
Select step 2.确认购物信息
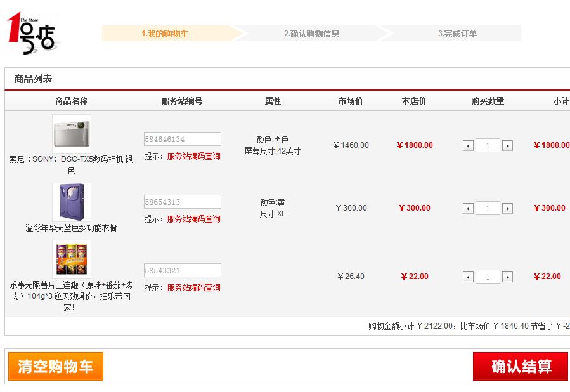click(311, 34)
